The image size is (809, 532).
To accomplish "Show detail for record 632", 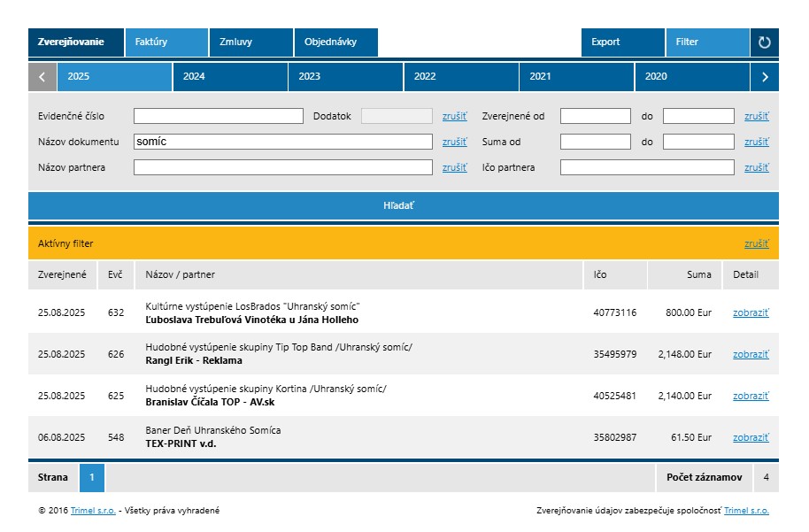I will pyautogui.click(x=751, y=312).
